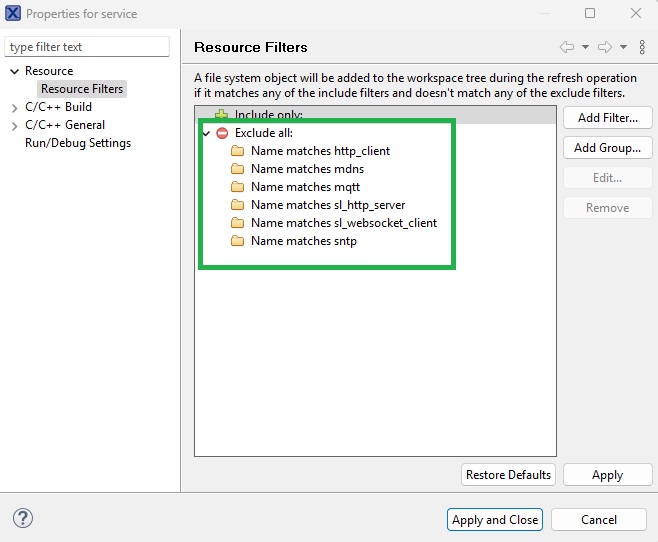The width and height of the screenshot is (658, 542).
Task: Click Restore Defaults button
Action: 508,474
